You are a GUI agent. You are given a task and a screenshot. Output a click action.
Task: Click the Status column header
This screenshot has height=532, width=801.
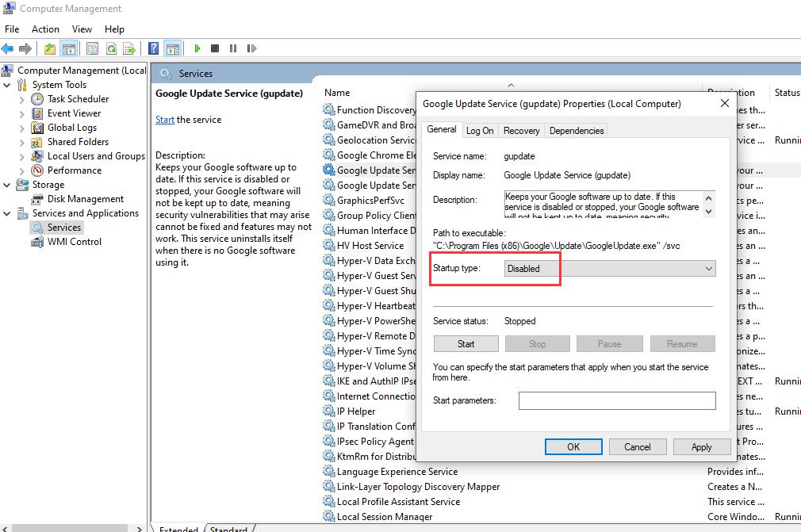pyautogui.click(x=787, y=93)
